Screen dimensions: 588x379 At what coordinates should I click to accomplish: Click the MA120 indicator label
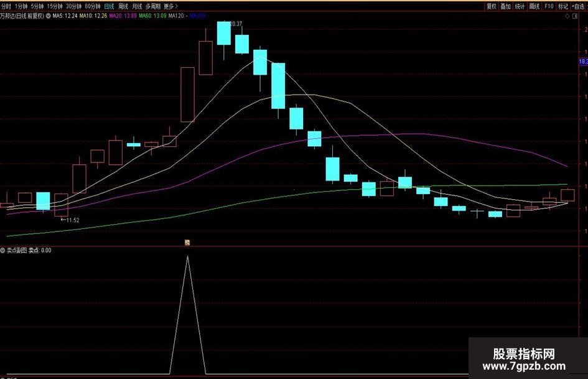[178, 16]
